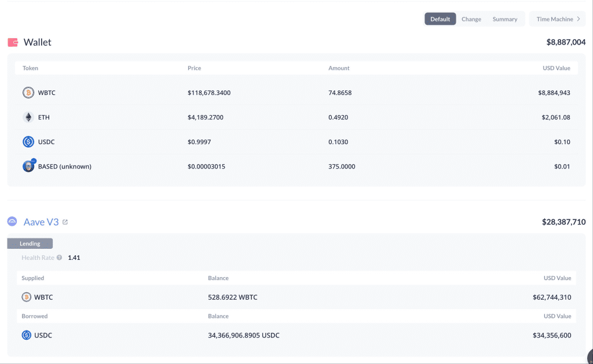
Task: Select the Lending tab label
Action: pos(30,244)
